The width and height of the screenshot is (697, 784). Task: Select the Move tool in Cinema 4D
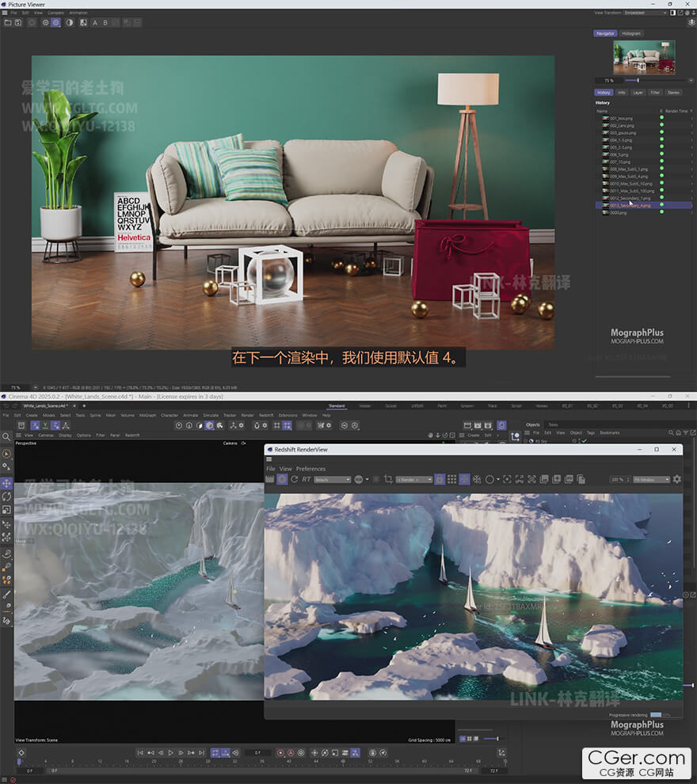click(x=6, y=483)
